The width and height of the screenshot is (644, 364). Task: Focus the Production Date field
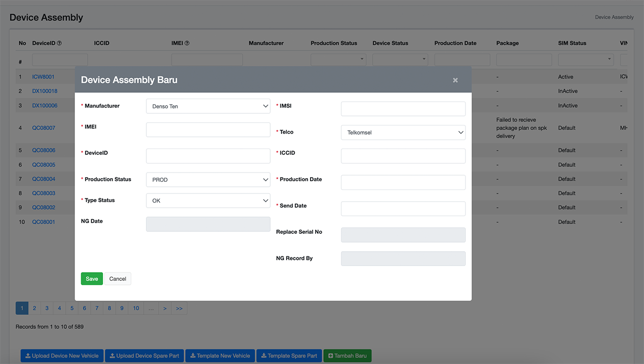pyautogui.click(x=403, y=182)
